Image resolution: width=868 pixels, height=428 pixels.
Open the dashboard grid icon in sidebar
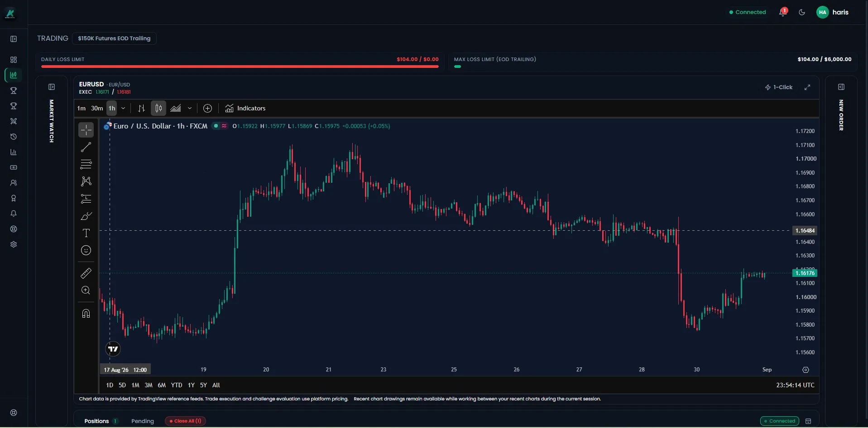click(x=14, y=60)
